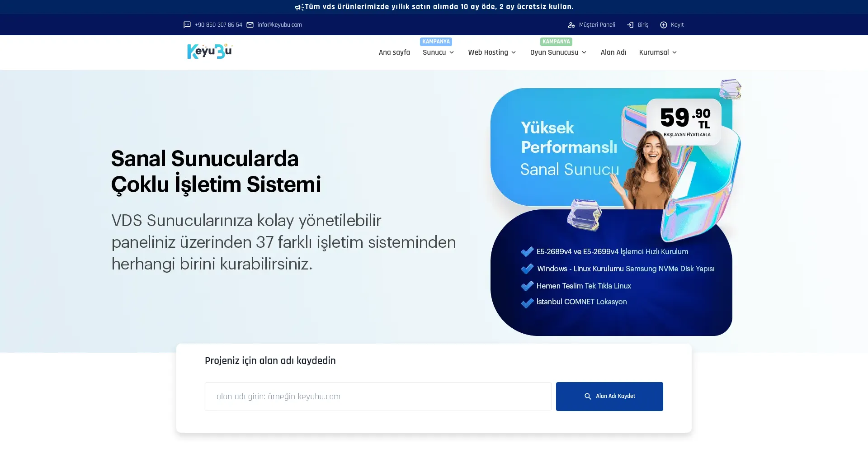This screenshot has height=449, width=868.
Task: Click the blue KAMPANYA badge above Sunucu
Action: 436,42
